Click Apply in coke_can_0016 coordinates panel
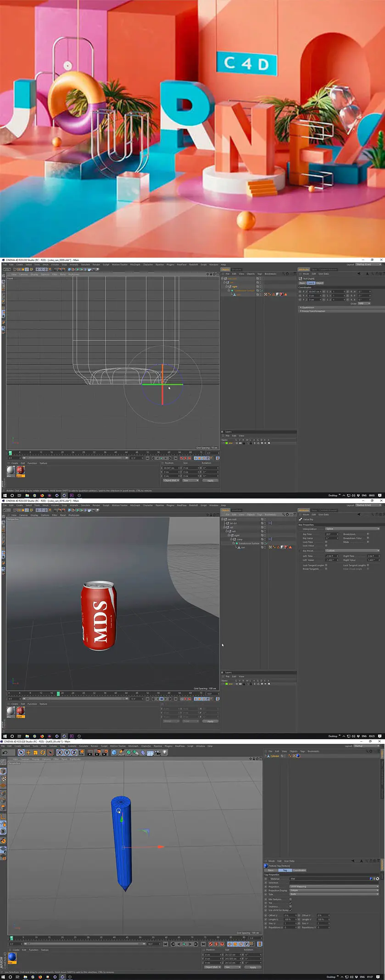The height and width of the screenshot is (980, 385). pyautogui.click(x=210, y=721)
